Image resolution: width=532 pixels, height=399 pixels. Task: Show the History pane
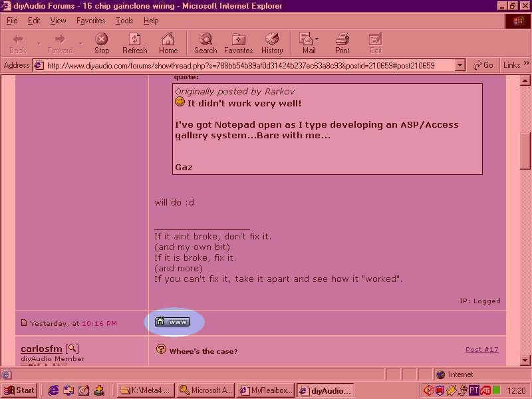(272, 43)
